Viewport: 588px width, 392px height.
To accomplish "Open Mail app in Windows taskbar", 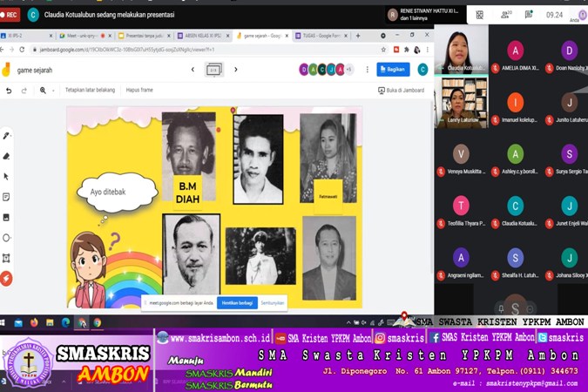I will coord(18,322).
